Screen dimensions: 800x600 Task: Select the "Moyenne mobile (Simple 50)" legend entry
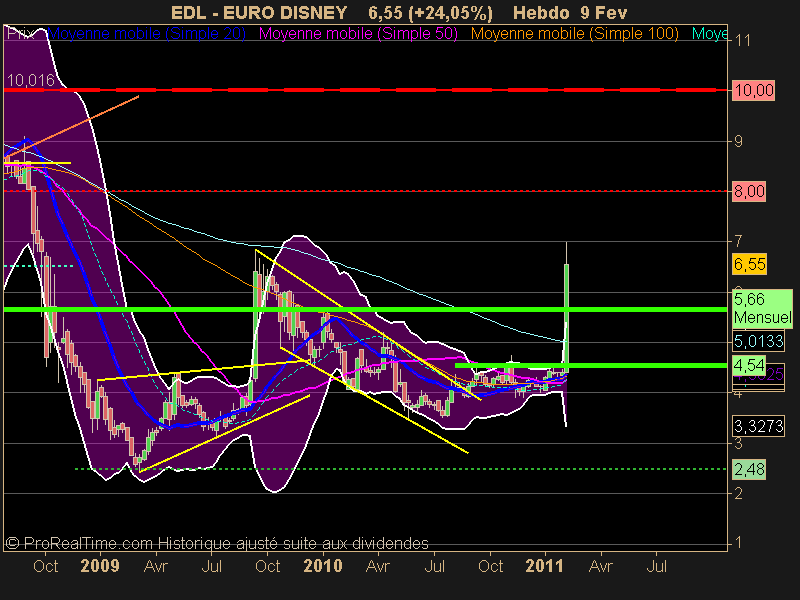point(358,34)
